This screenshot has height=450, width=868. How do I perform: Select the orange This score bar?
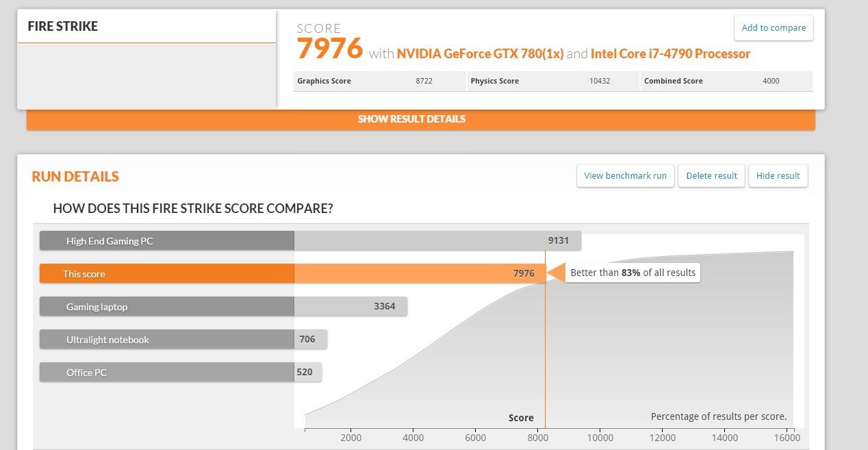(x=292, y=274)
